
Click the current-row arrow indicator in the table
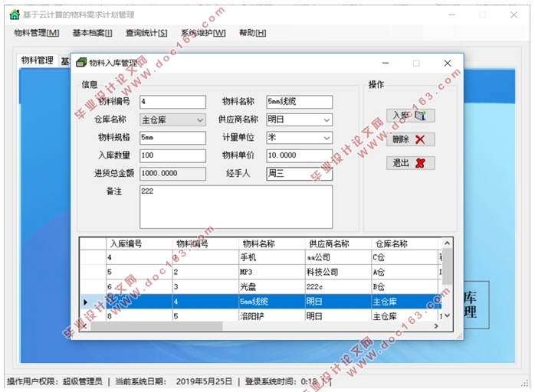[x=86, y=302]
